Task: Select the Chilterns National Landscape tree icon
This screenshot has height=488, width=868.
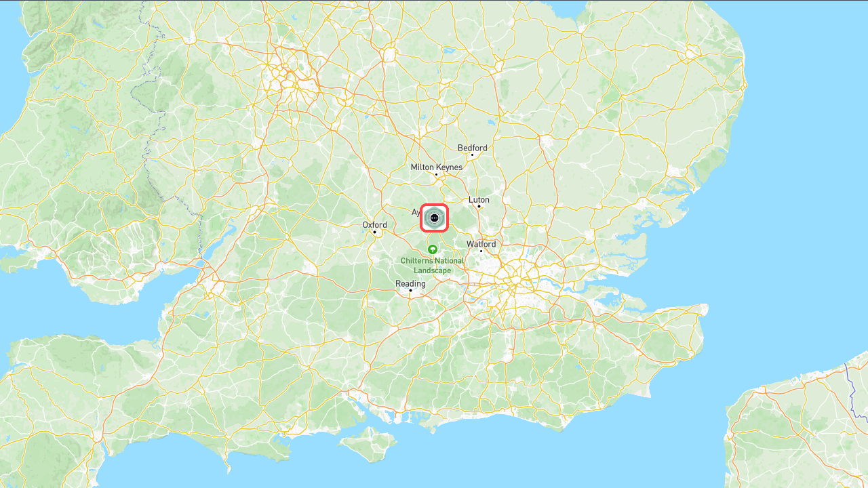Action: coord(433,249)
